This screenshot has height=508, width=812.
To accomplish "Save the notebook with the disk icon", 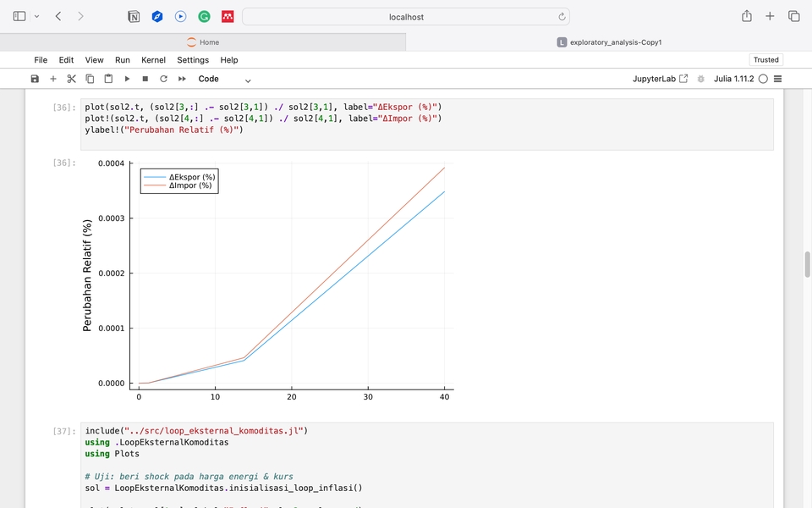I will (35, 79).
